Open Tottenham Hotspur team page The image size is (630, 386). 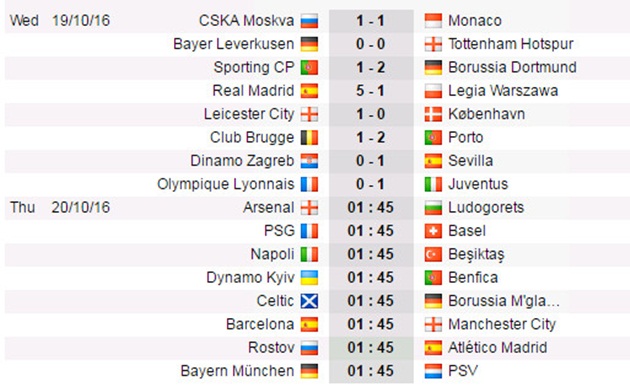point(511,44)
